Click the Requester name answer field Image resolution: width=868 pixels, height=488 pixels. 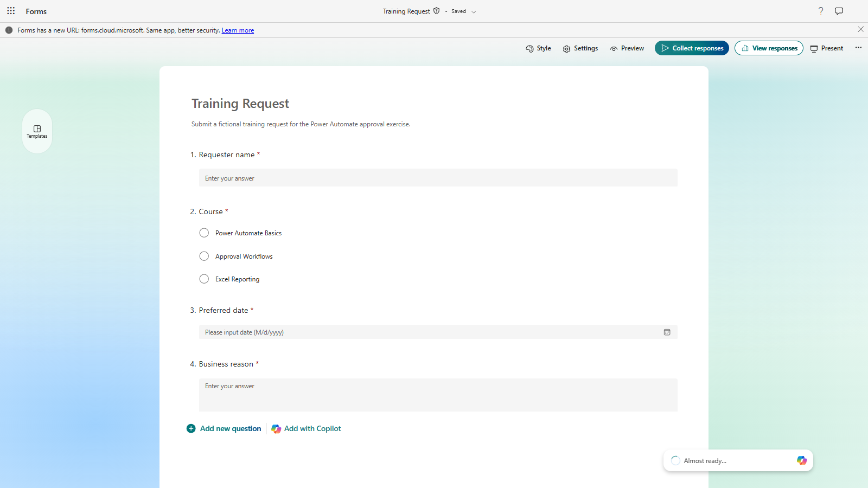[x=438, y=178]
